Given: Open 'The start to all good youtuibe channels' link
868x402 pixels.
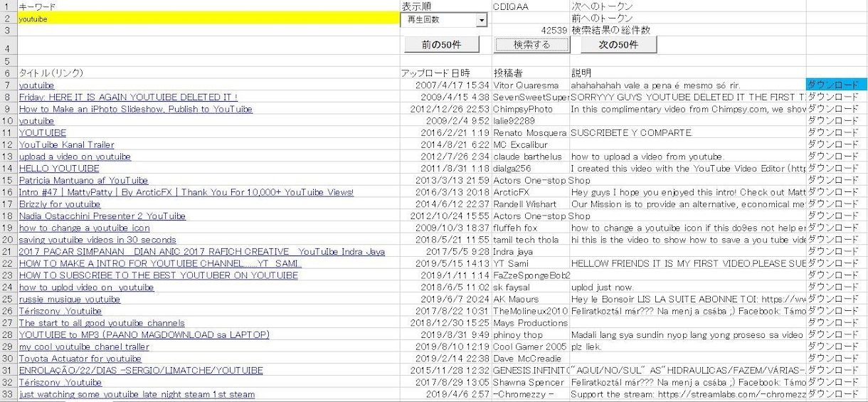Looking at the screenshot, I should (x=102, y=323).
